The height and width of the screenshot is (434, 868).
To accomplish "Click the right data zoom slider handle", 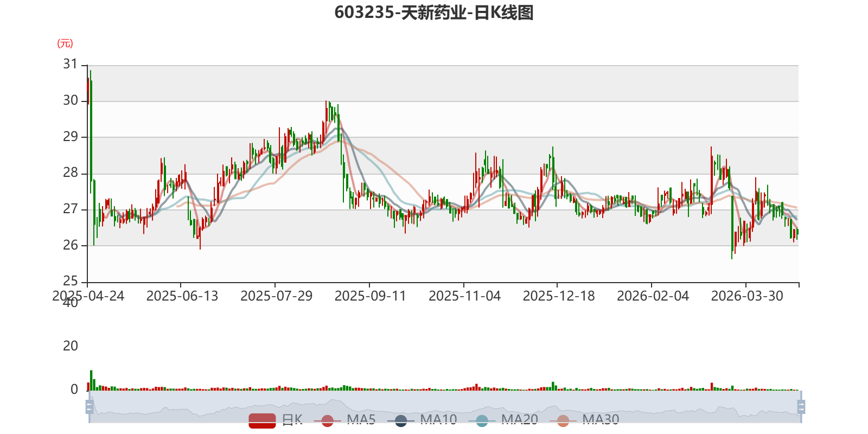I will coord(801,407).
